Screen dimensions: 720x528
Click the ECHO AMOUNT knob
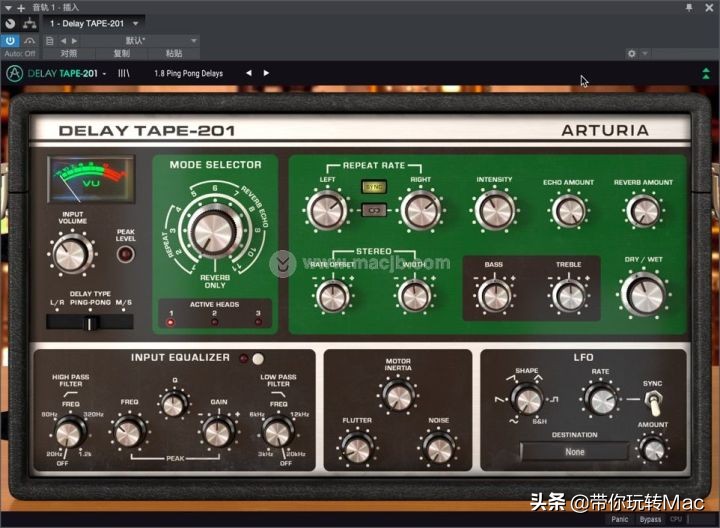pos(568,211)
